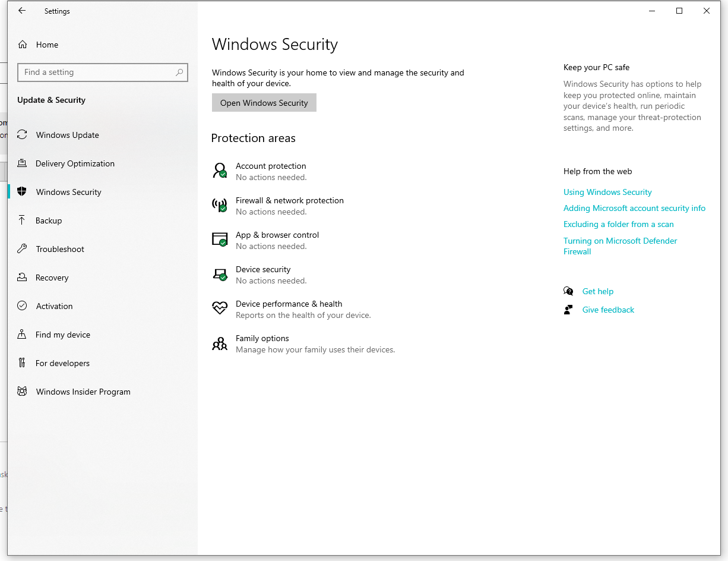Click 'Reports on the health of your device' text

pos(303,315)
